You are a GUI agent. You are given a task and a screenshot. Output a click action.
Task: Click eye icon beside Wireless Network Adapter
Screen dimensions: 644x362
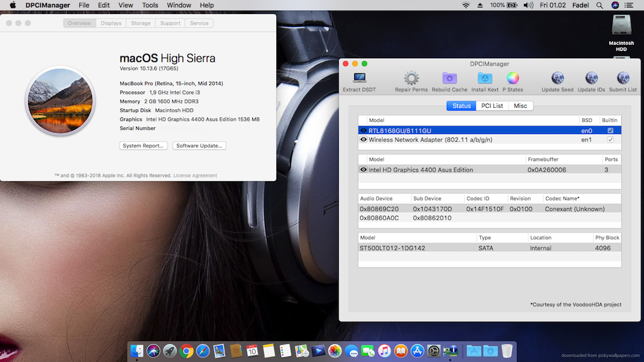pos(363,139)
